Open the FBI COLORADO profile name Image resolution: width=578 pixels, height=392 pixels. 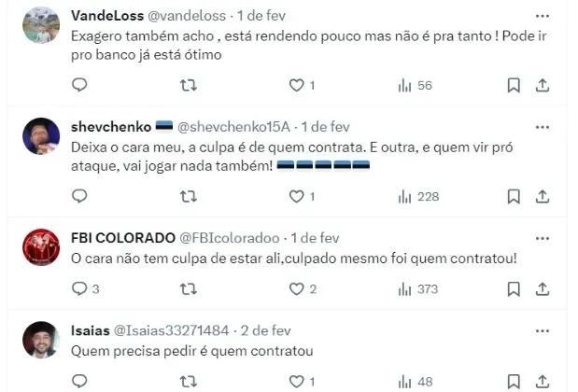pyautogui.click(x=123, y=238)
